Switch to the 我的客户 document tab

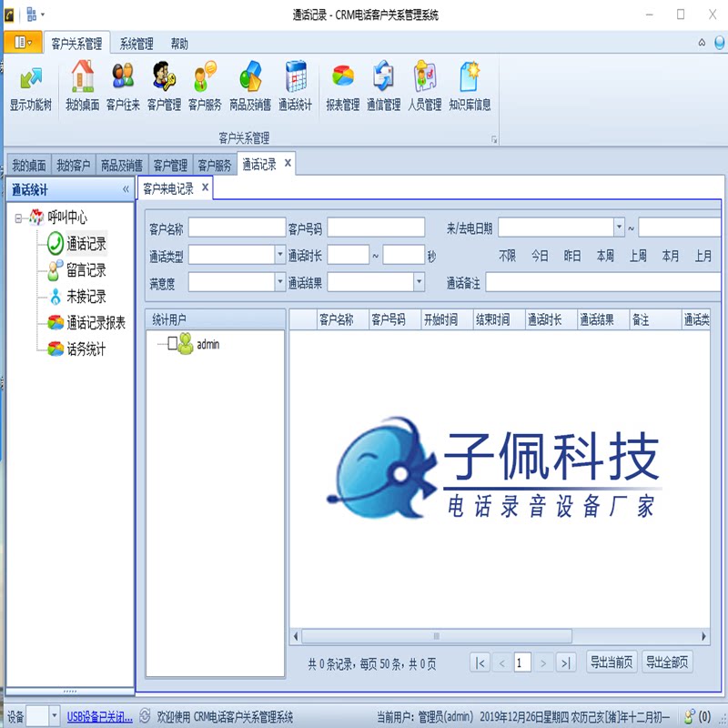point(74,165)
